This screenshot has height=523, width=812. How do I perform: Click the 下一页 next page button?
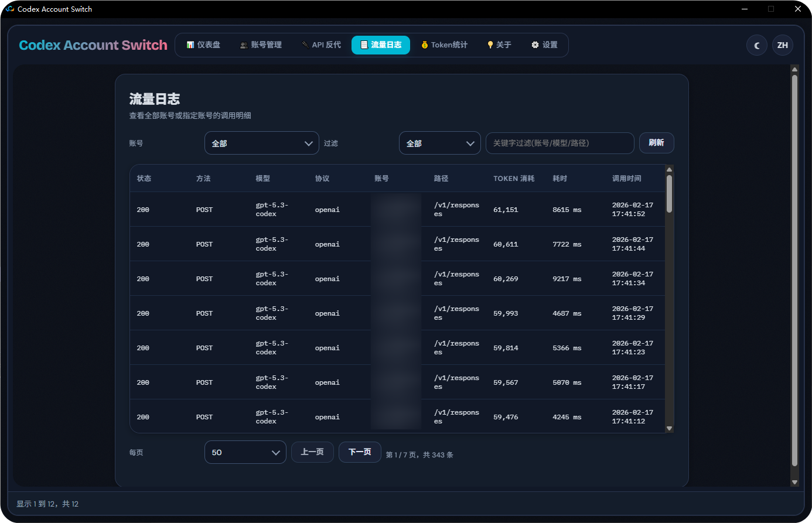tap(360, 452)
